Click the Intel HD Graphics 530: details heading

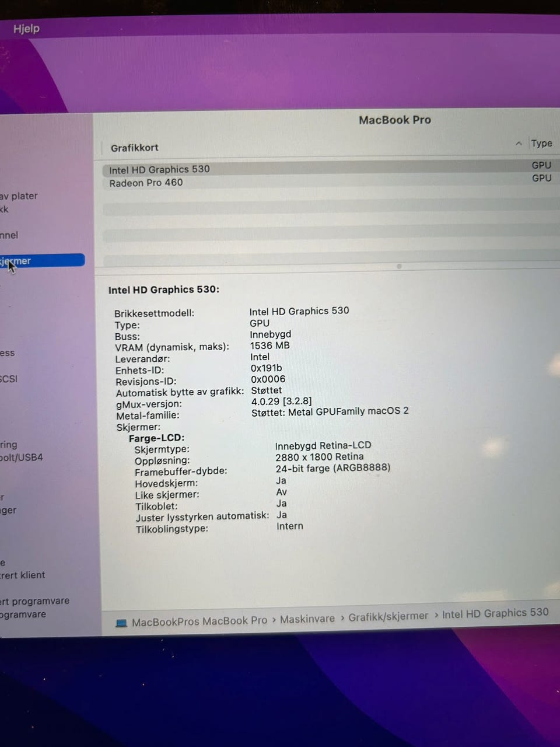click(x=164, y=289)
